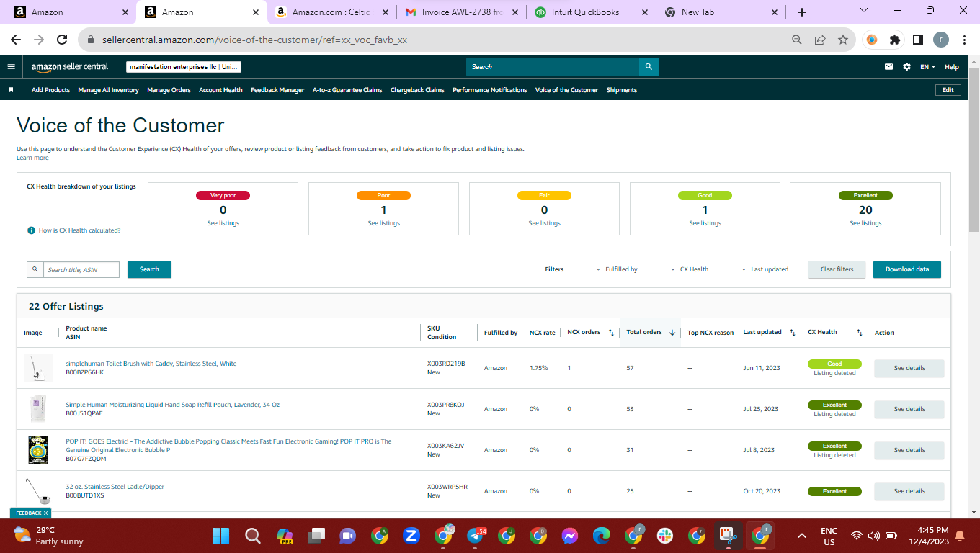Open Messenger from the taskbar
The width and height of the screenshot is (980, 553).
[x=569, y=536]
